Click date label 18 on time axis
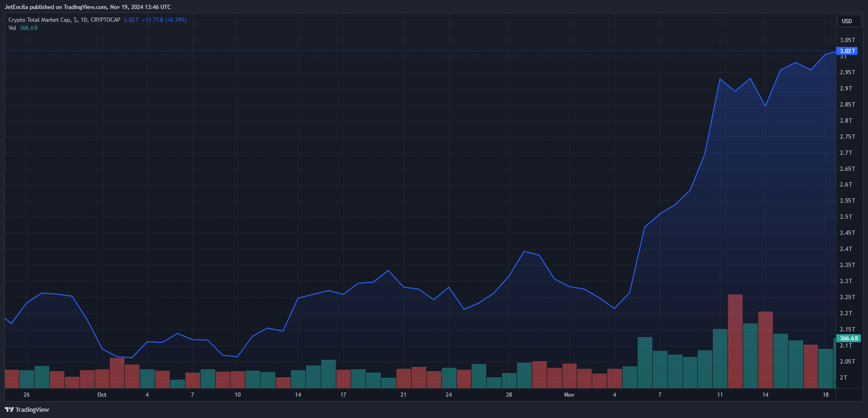868x418 pixels. pos(825,394)
